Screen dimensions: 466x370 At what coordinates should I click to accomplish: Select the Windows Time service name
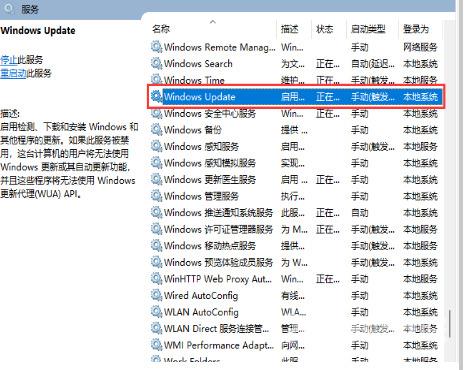194,80
